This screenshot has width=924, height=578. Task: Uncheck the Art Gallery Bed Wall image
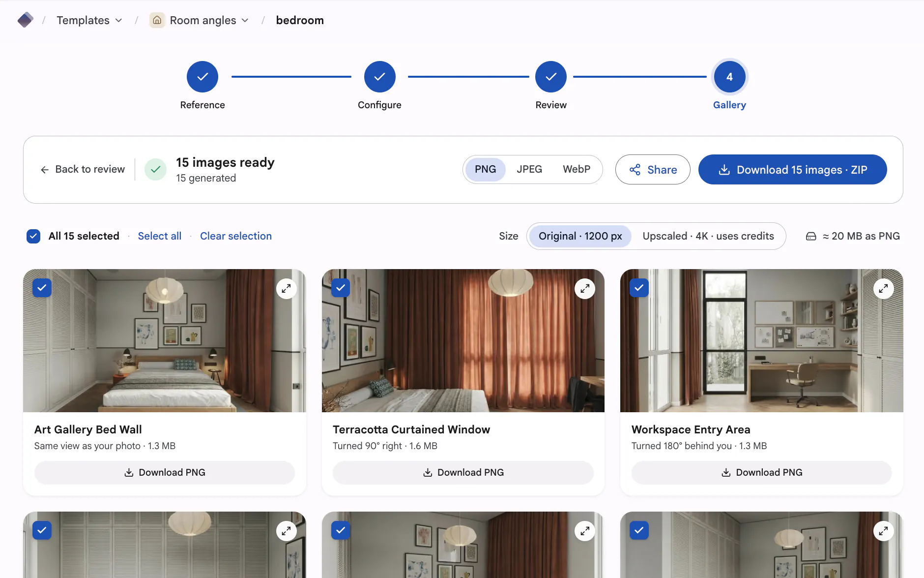click(x=42, y=288)
